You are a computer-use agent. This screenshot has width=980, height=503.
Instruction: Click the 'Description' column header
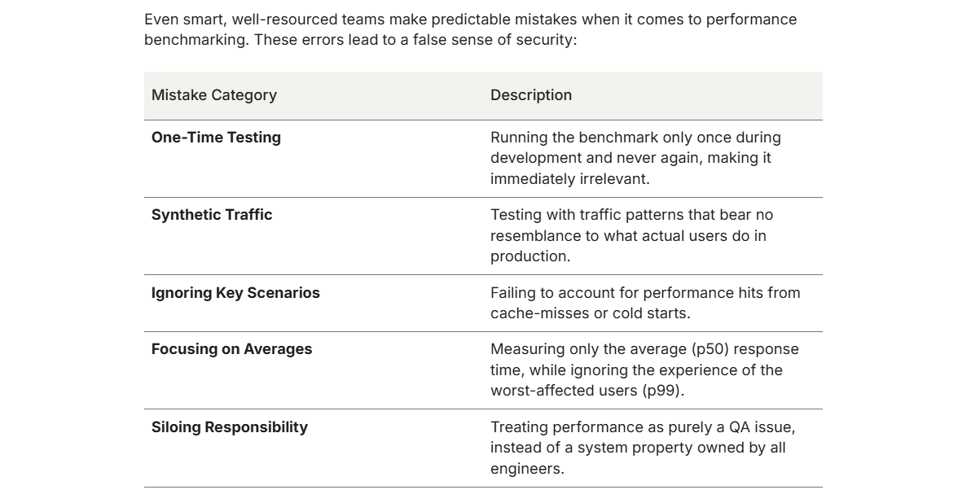(530, 95)
